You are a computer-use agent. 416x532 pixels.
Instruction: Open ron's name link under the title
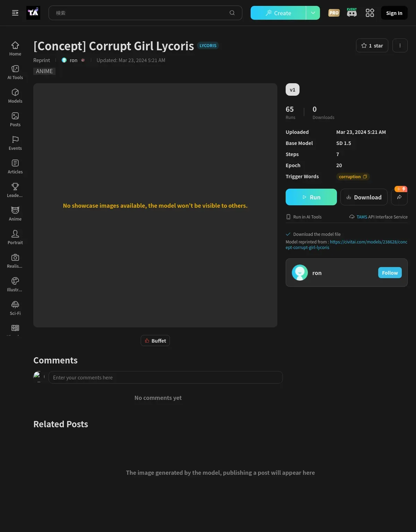(73, 60)
